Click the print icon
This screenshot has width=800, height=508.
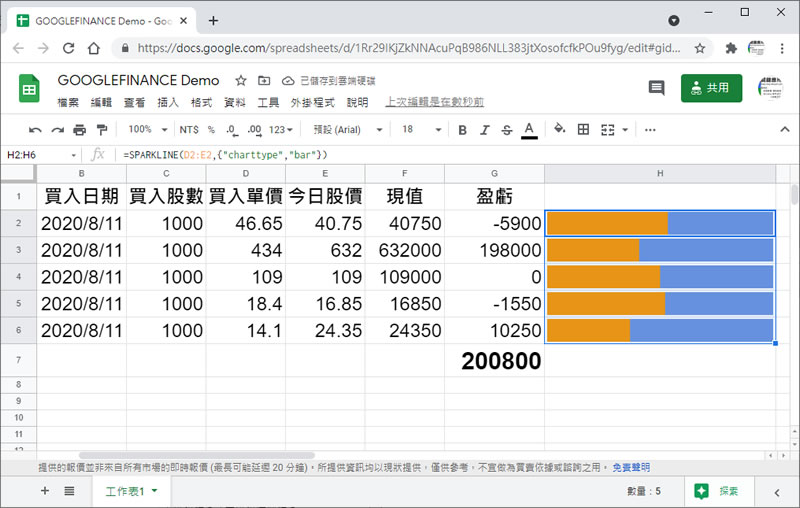click(x=79, y=129)
